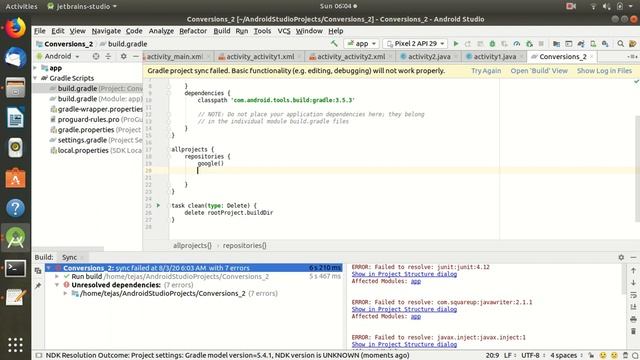Click the restore layout icon in Build panel
Image resolution: width=640 pixels, height=360 pixels.
click(38, 271)
